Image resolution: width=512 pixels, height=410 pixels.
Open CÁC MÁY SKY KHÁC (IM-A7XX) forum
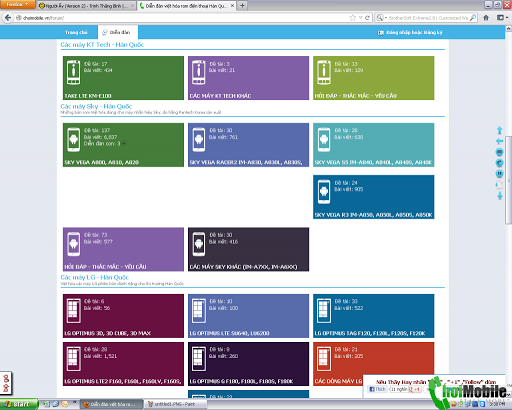[248, 249]
